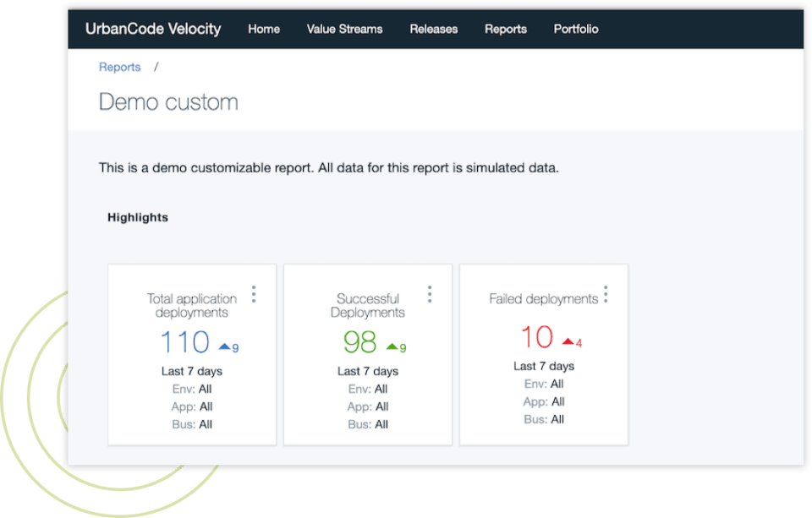812x518 pixels.
Task: Click Env: All on Successful Deployments card
Action: pyautogui.click(x=368, y=389)
